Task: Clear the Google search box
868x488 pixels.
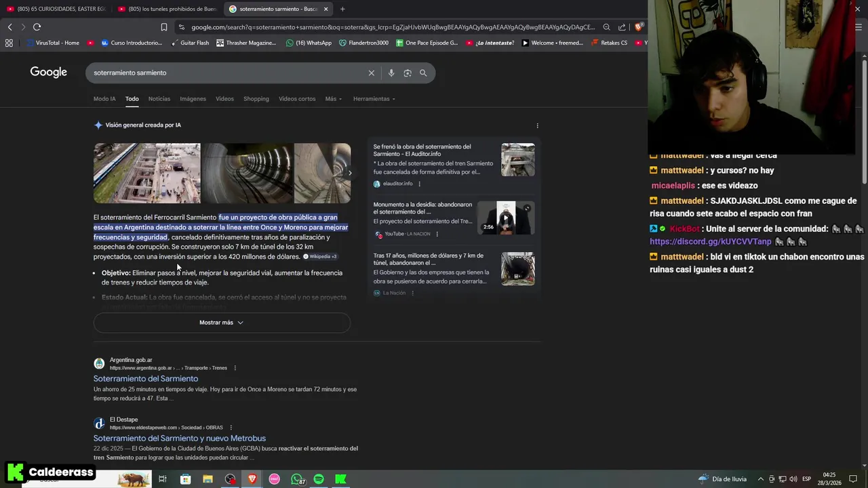Action: [371, 73]
